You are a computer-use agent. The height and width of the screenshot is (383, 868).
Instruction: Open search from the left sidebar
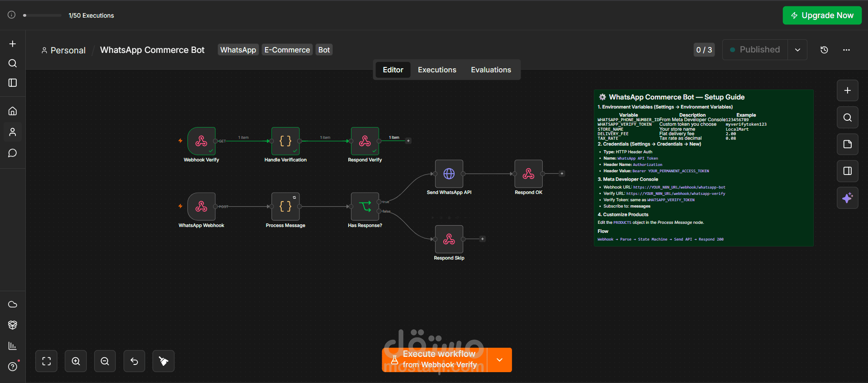point(13,63)
